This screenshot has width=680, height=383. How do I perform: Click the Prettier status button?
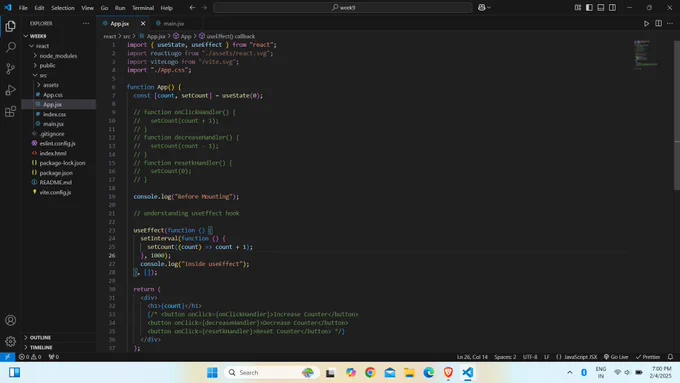point(648,357)
